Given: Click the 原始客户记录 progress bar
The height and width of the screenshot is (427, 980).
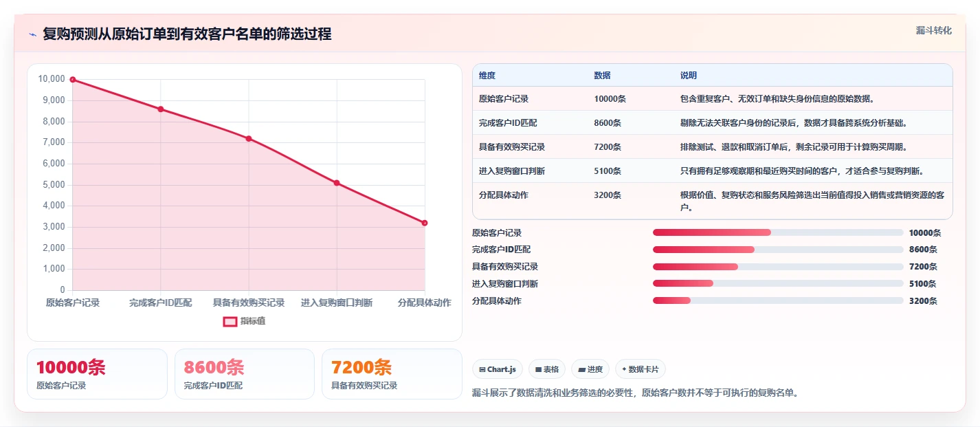Looking at the screenshot, I should click(x=778, y=232).
